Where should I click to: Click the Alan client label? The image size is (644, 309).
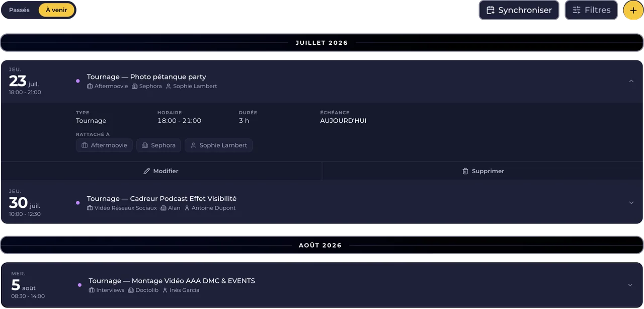174,208
